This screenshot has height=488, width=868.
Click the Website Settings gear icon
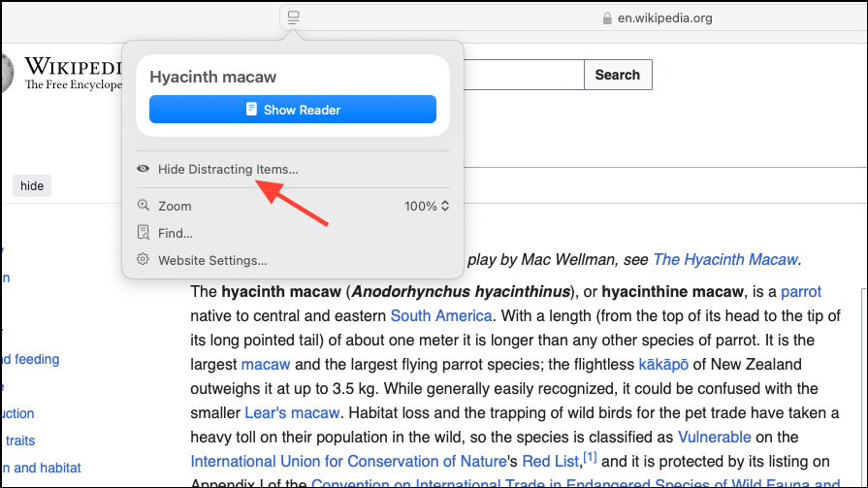[x=143, y=259]
